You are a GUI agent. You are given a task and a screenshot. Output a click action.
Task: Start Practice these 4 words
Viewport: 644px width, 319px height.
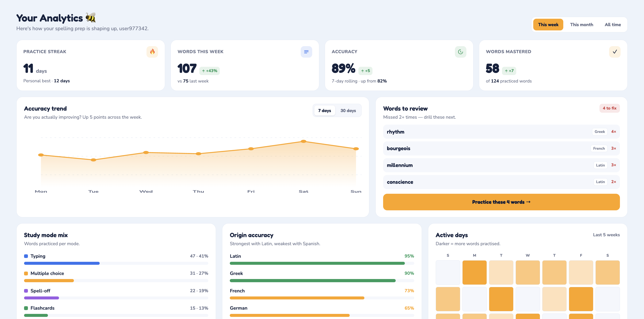[501, 202]
